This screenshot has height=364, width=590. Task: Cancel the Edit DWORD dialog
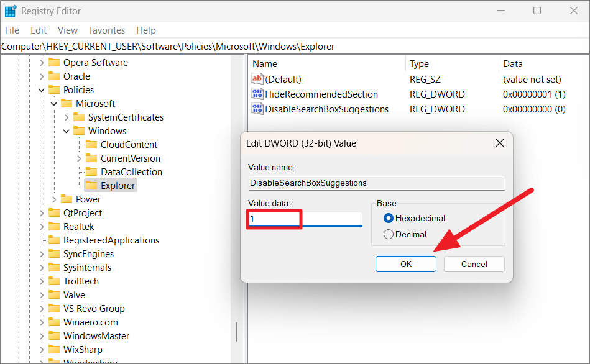[x=474, y=264]
